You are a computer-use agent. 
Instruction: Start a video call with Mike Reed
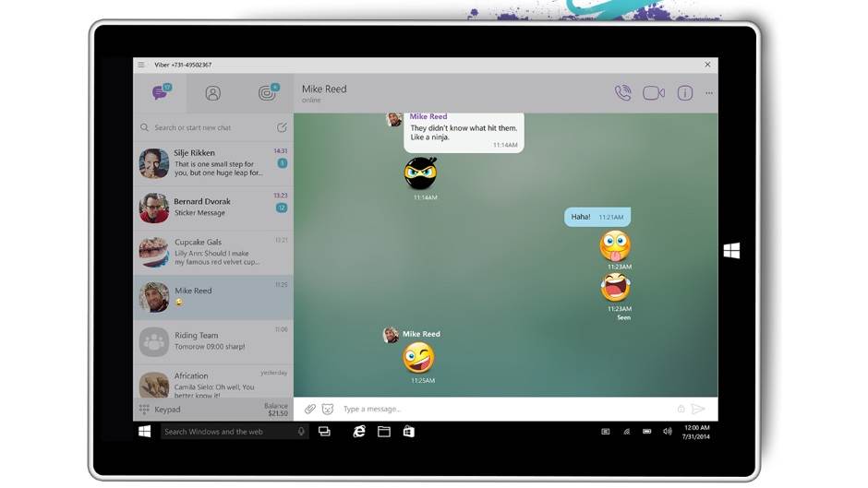(x=654, y=93)
